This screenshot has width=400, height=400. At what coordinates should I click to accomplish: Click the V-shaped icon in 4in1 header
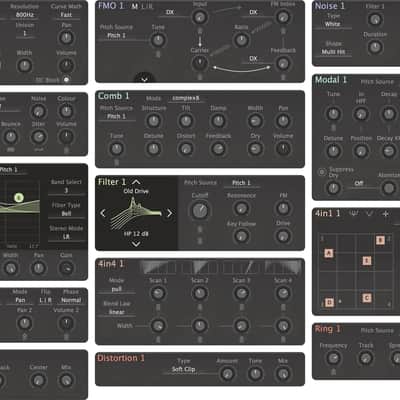370,214
